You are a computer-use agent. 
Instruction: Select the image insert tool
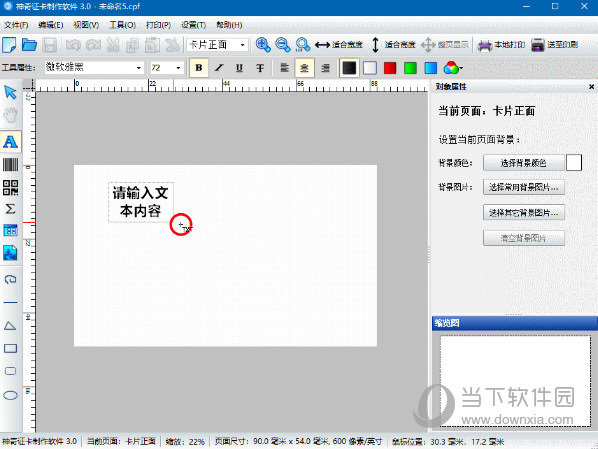10,253
